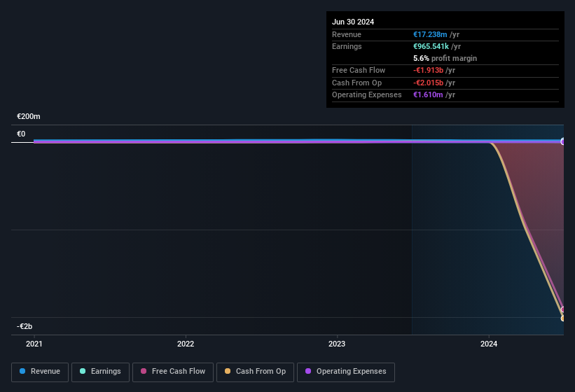The height and width of the screenshot is (392, 575).
Task: Click the 2021 x-axis label
Action: (x=34, y=344)
